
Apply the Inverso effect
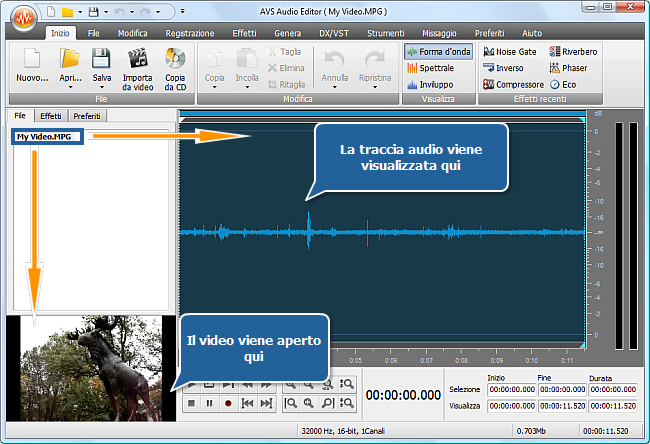(x=503, y=68)
